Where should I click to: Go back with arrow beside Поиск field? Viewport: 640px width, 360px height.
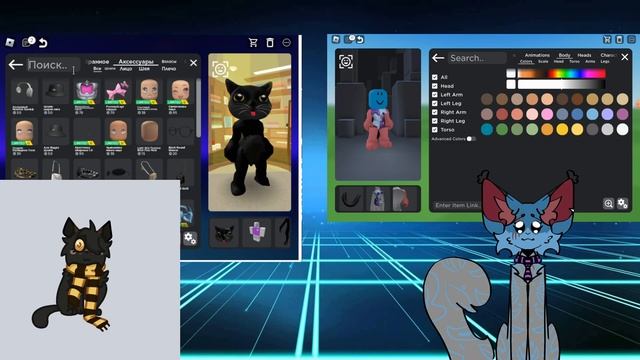16,64
